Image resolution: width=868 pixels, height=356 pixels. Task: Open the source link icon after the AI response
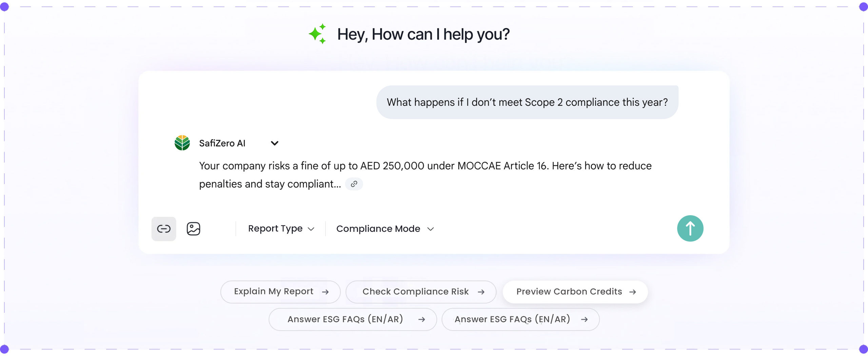(354, 184)
